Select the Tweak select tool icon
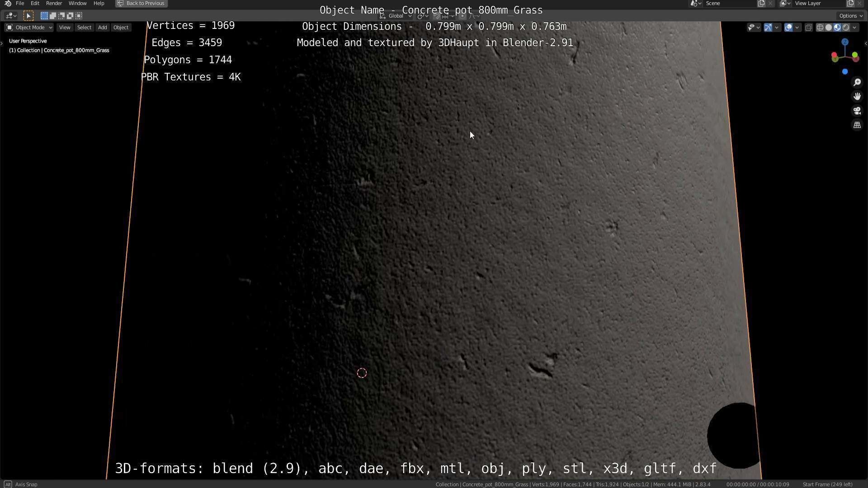The width and height of the screenshot is (868, 488). (28, 16)
